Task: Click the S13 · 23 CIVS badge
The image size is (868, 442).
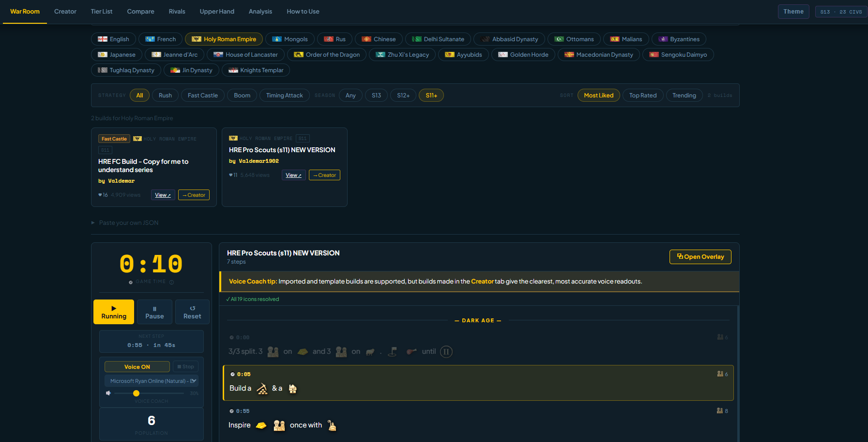Action: point(841,12)
